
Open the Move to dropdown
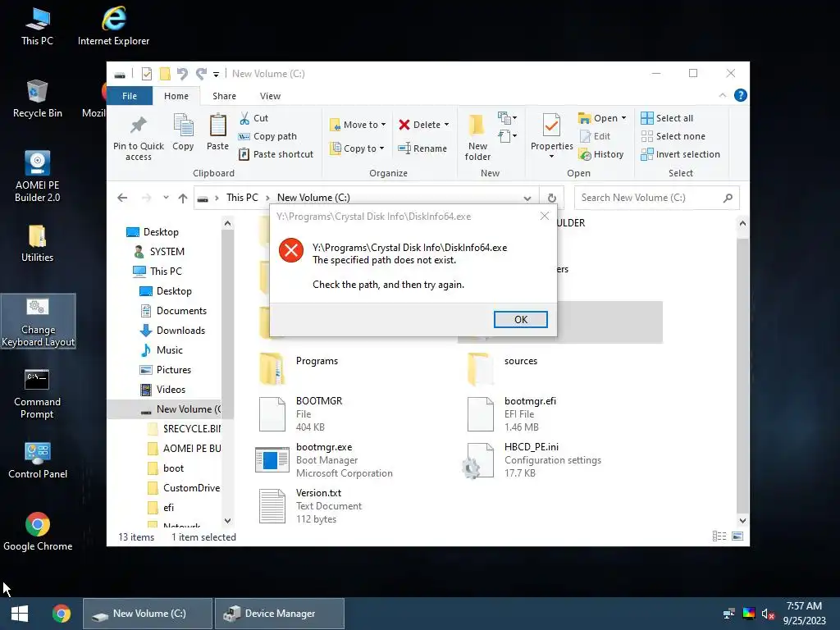coord(358,125)
